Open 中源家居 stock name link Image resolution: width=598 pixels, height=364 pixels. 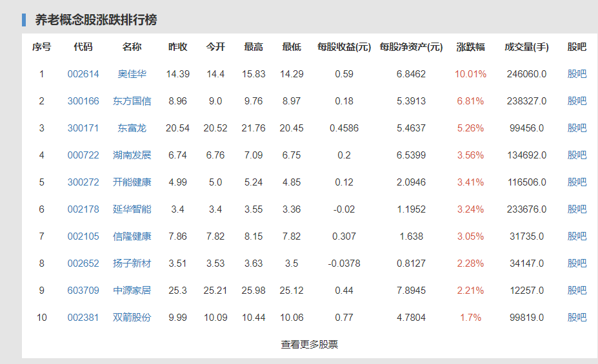tap(132, 290)
